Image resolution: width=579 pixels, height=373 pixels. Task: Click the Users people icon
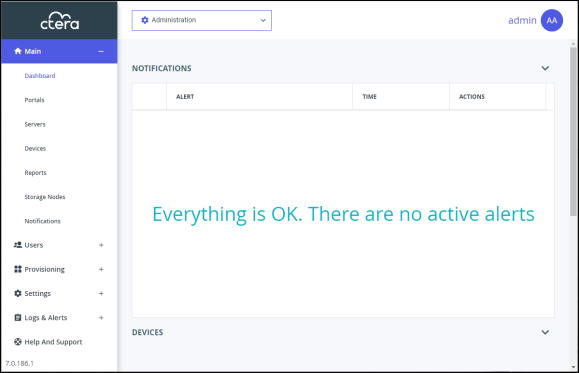(18, 245)
